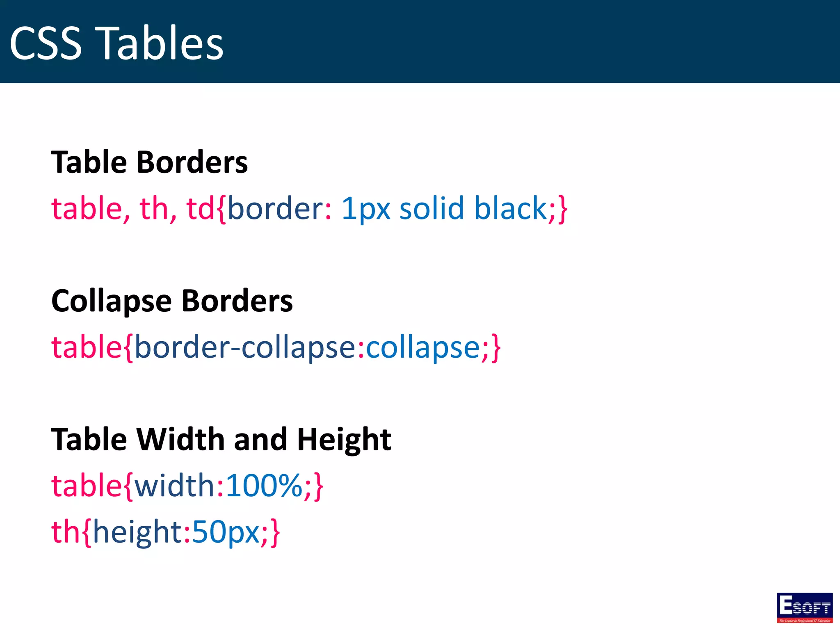
Task: Click 'table' selector before border-collapse
Action: click(x=86, y=347)
